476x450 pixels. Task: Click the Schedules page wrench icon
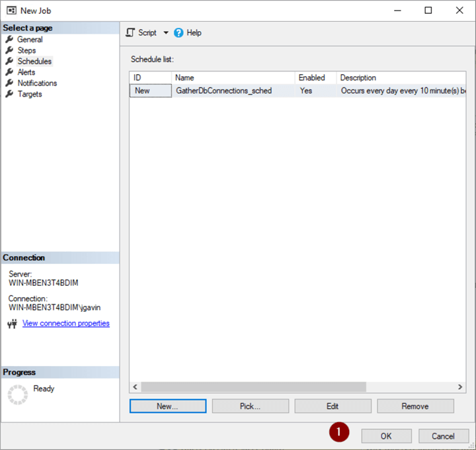tap(9, 61)
